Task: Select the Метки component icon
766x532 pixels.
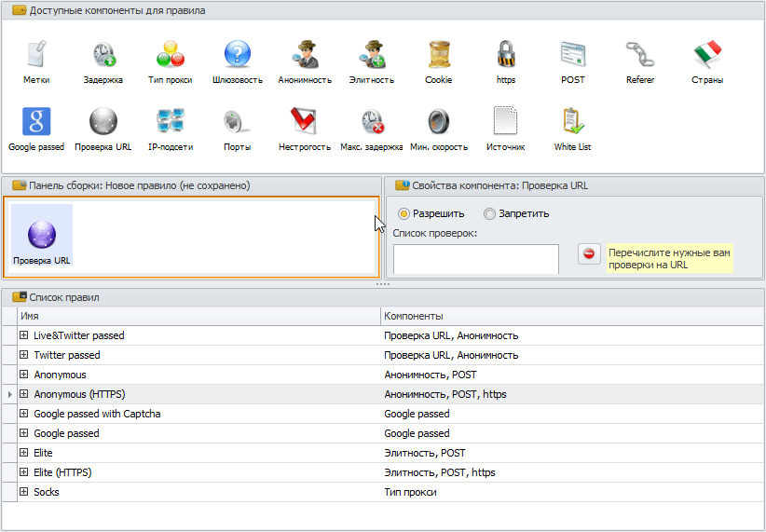Action: click(36, 55)
